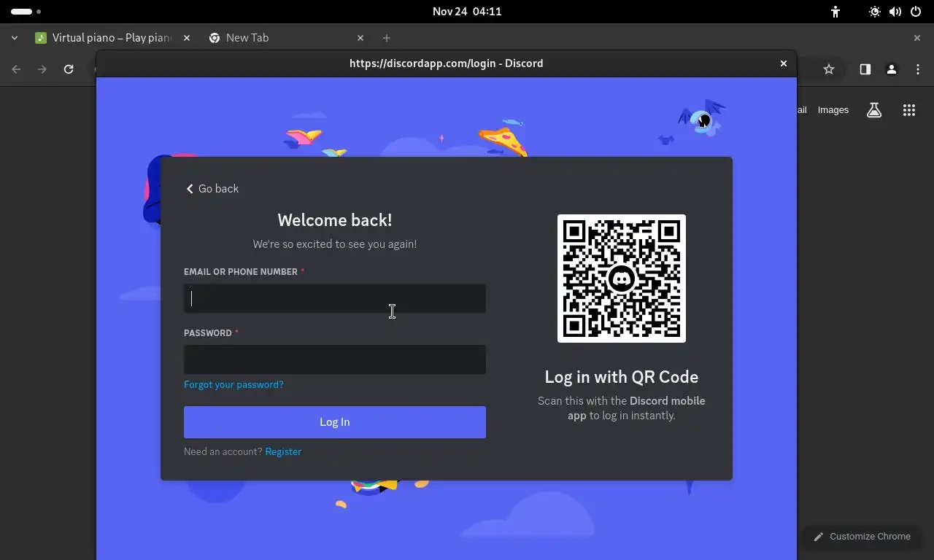Viewport: 934px width, 560px height.
Task: Close the Chrome browser window
Action: coord(918,38)
